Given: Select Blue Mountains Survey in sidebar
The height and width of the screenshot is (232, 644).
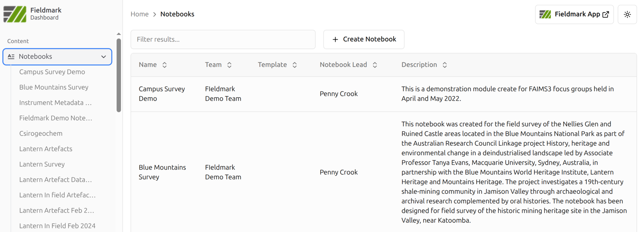Looking at the screenshot, I should pyautogui.click(x=54, y=87).
